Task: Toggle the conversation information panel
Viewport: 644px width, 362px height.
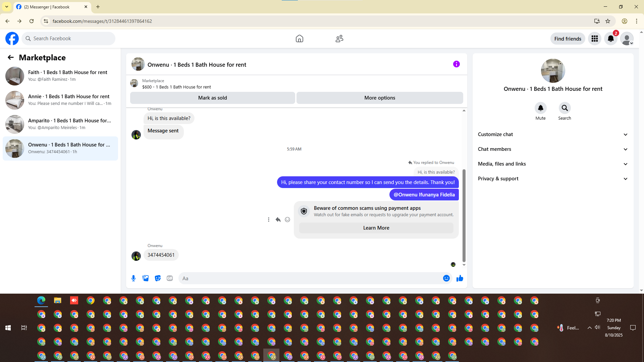Action: (x=456, y=64)
